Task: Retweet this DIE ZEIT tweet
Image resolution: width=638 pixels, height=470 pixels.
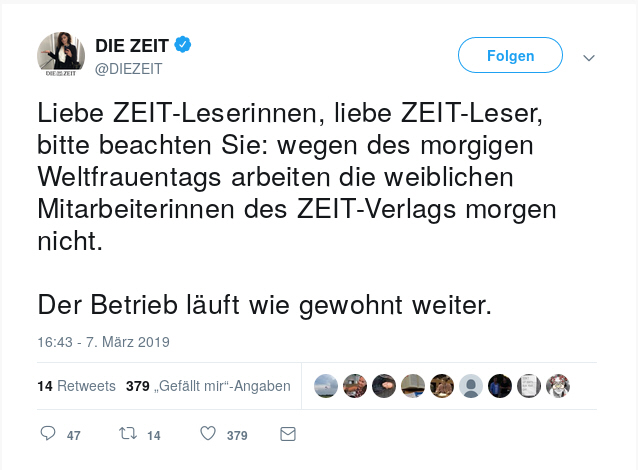Action: (x=127, y=434)
